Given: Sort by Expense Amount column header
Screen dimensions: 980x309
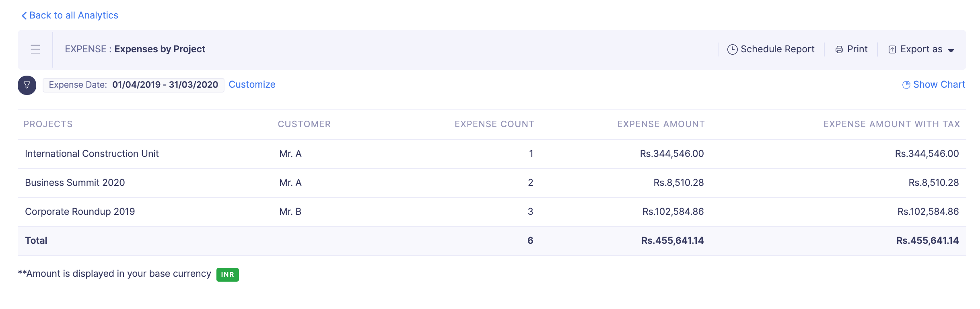Looking at the screenshot, I should pyautogui.click(x=661, y=124).
